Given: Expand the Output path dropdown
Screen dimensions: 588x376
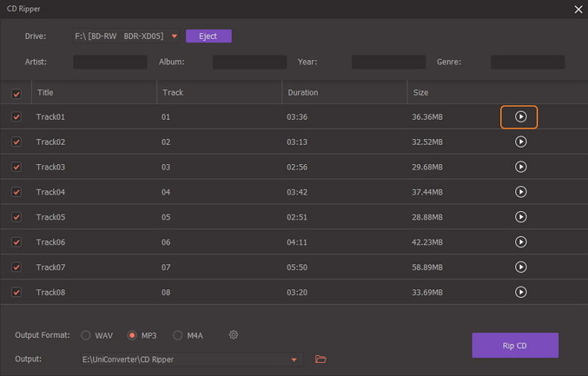Looking at the screenshot, I should (294, 360).
